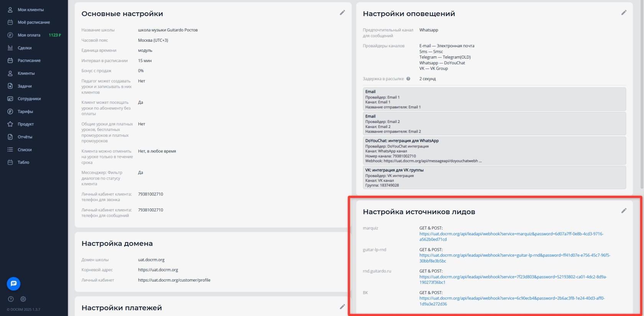Open Сотрудники in the sidebar
Screen dimensions: 644x316
click(29, 99)
